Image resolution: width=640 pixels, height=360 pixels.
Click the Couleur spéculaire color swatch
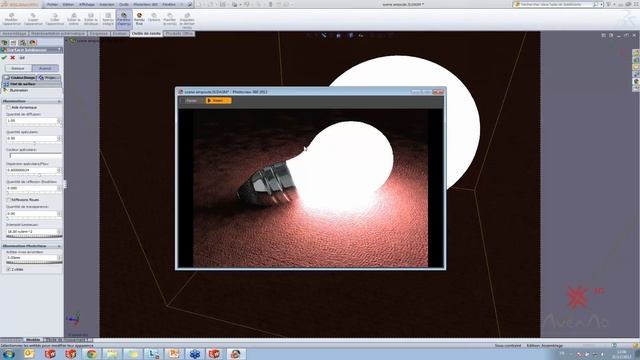coord(35,156)
